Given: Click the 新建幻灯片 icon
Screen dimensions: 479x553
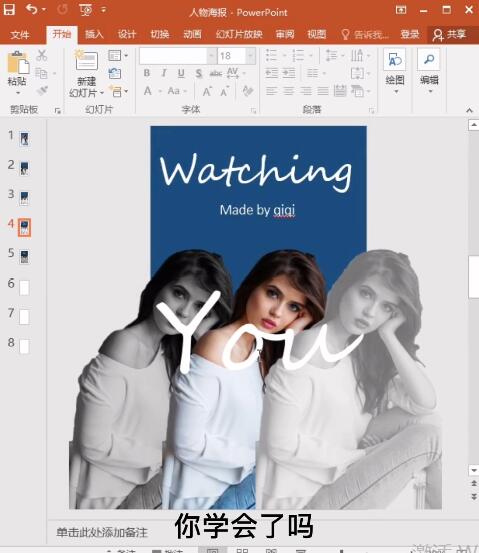Looking at the screenshot, I should (86, 60).
